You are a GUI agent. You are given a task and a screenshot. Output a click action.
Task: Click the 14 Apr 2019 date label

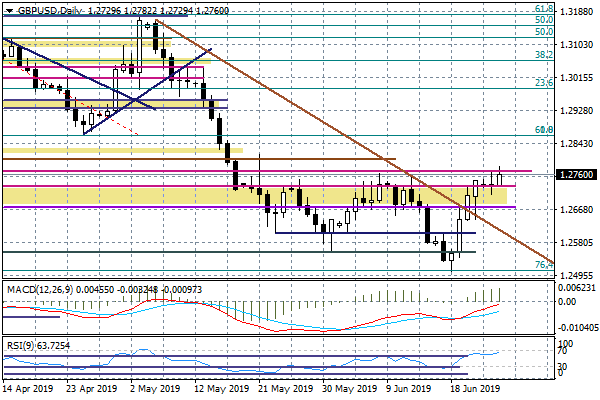click(28, 389)
